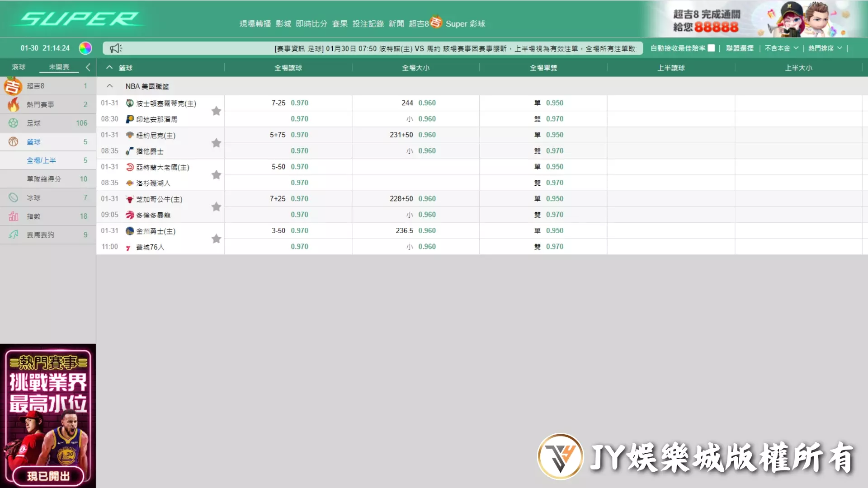
Task: Open the color wheel theme picker
Action: click(85, 48)
